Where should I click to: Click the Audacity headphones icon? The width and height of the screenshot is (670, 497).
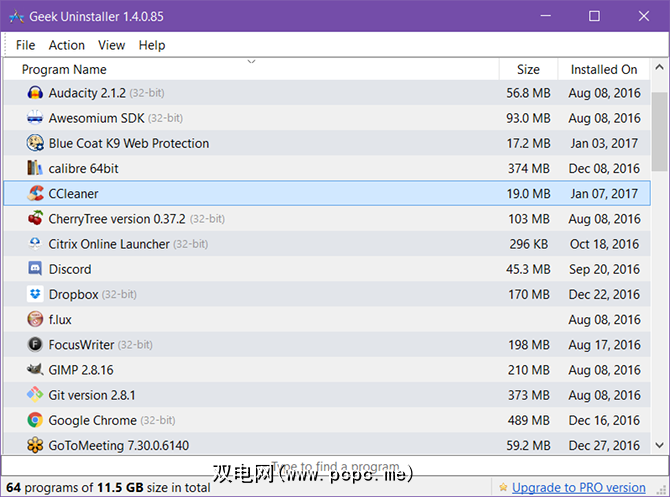click(x=35, y=92)
